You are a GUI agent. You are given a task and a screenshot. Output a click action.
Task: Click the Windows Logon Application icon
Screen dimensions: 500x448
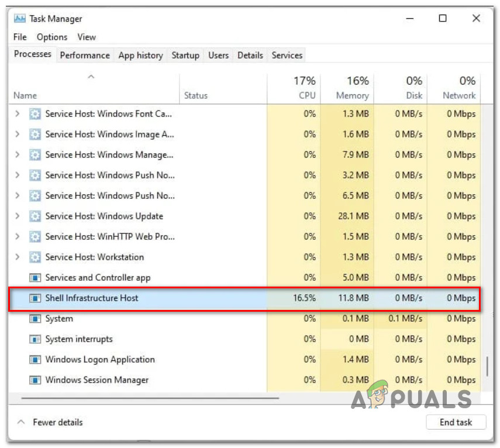tap(35, 360)
